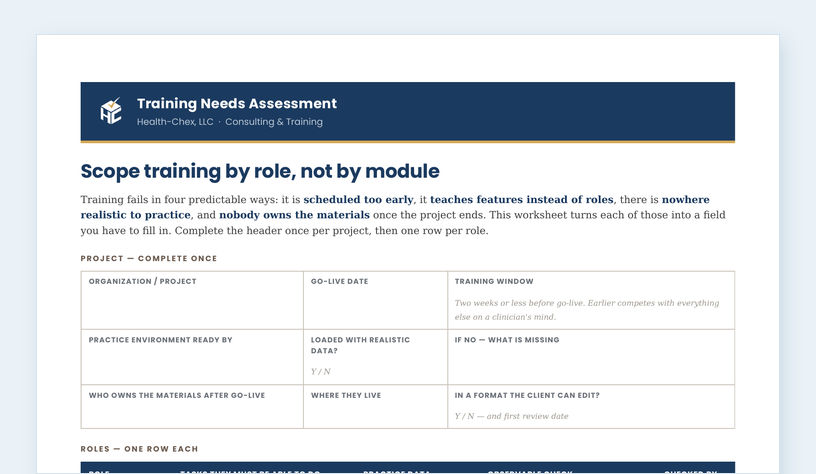The image size is (816, 474).
Task: Click the 'PROJECT — COMPLETE ONCE' section label
Action: (149, 259)
